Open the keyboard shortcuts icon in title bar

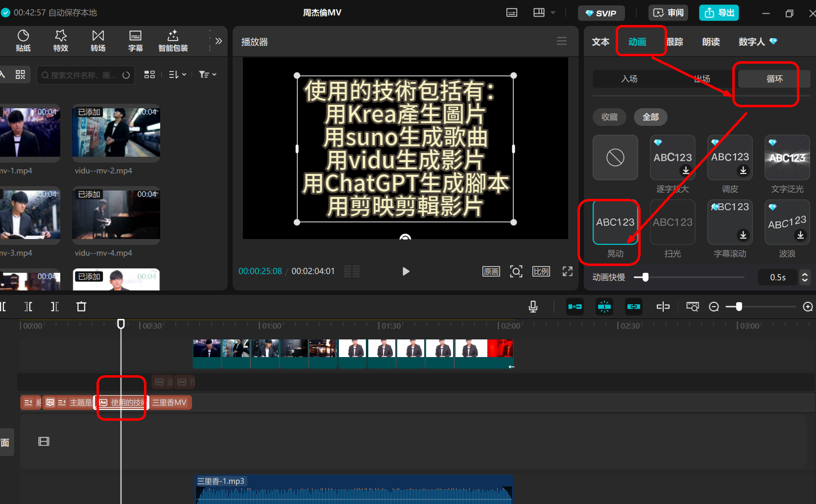click(512, 13)
